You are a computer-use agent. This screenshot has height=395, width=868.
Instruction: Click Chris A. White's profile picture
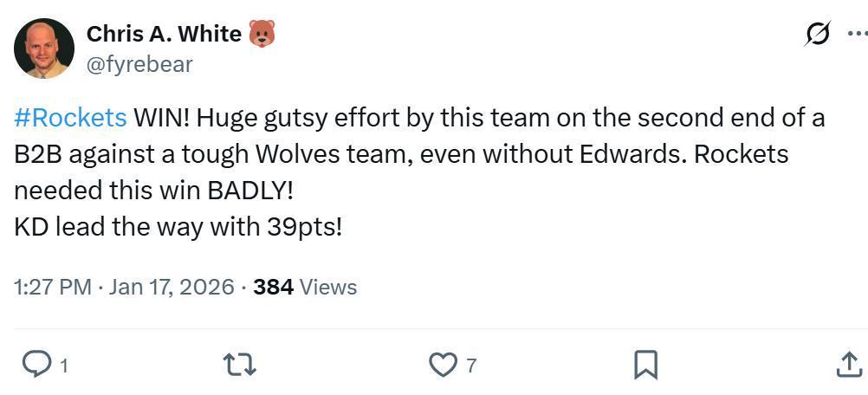point(44,49)
